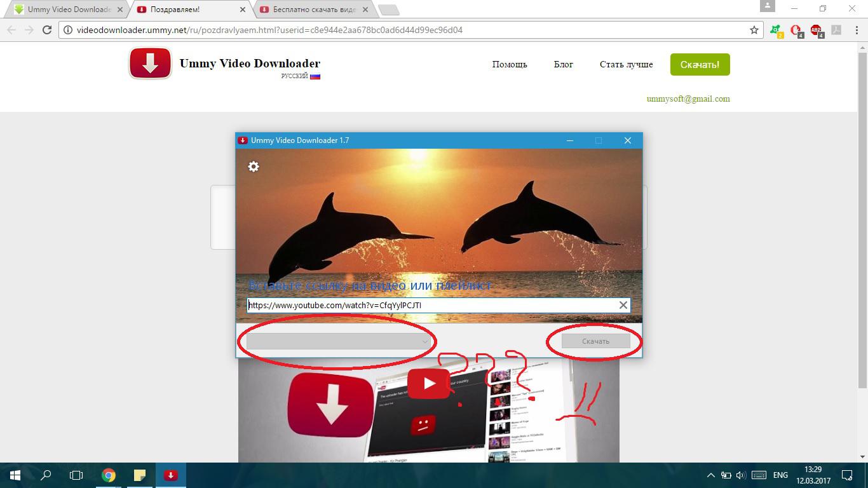Switch to Chrome on the taskbar

tap(109, 475)
